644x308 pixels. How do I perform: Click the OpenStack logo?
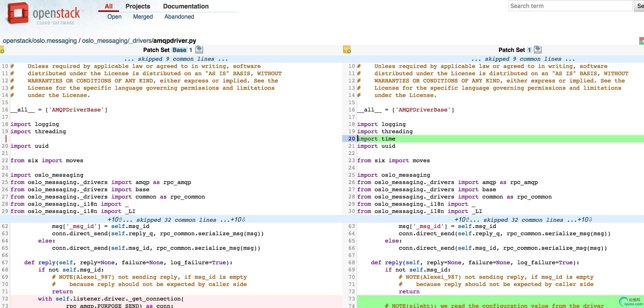coord(44,14)
